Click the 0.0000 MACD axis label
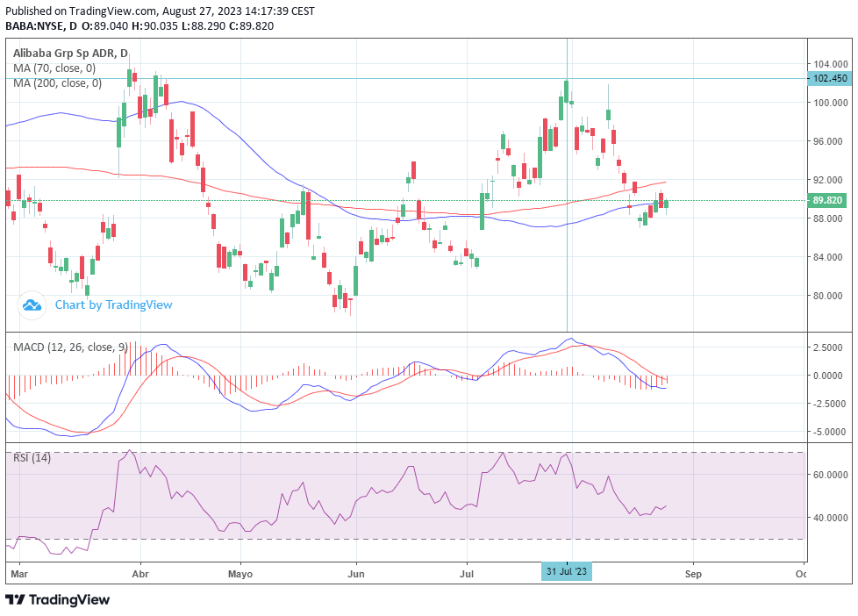The height and width of the screenshot is (616, 858). click(x=827, y=376)
